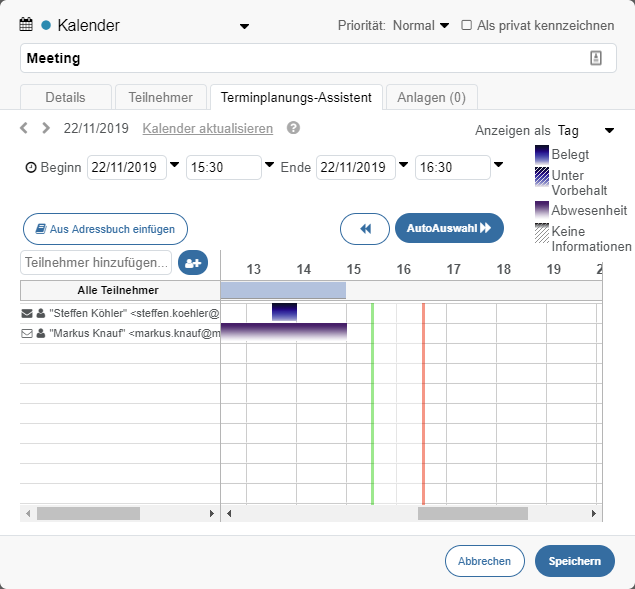Expand the Priorität Normal dropdown
The width and height of the screenshot is (635, 589).
click(444, 25)
